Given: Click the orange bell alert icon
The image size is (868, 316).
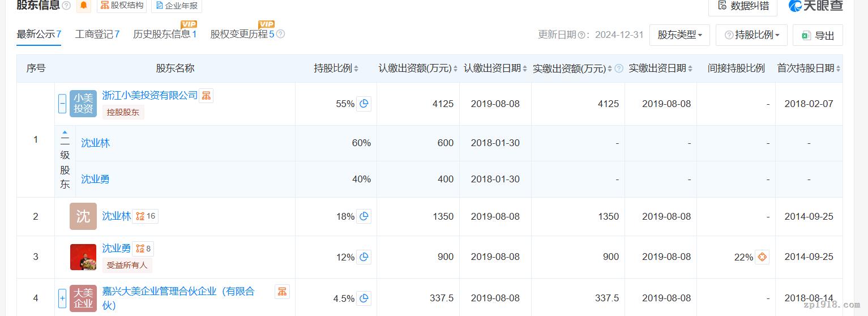Looking at the screenshot, I should tap(84, 6).
